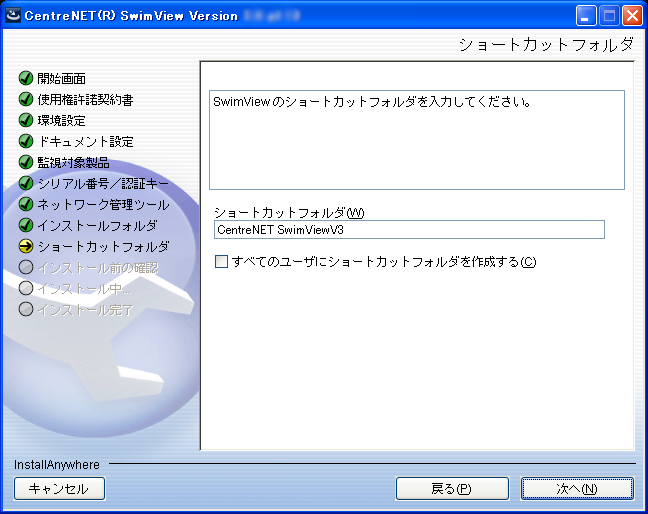648x514 pixels.
Task: Click the green check next to インストールフォルダ
Action: (x=26, y=225)
